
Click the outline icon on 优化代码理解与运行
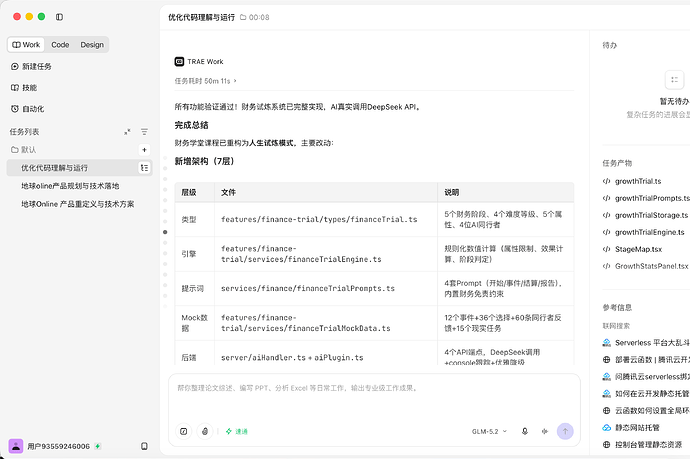pyautogui.click(x=144, y=168)
